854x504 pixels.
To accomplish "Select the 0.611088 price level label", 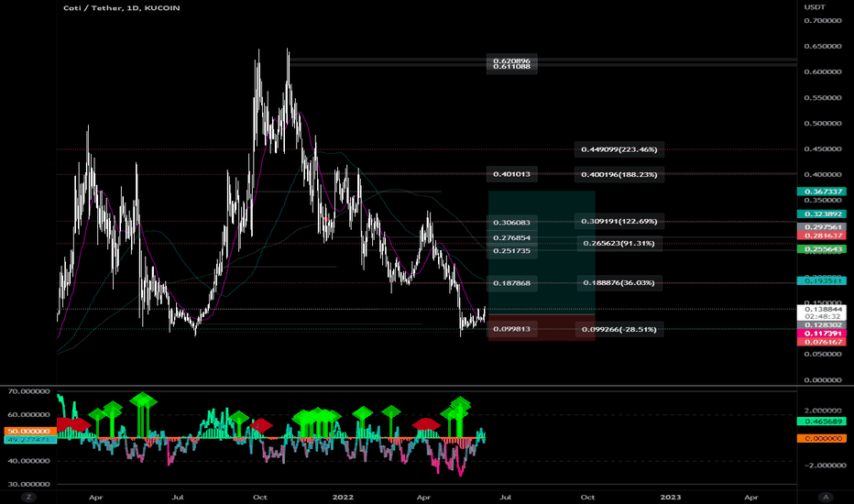I will [x=511, y=67].
